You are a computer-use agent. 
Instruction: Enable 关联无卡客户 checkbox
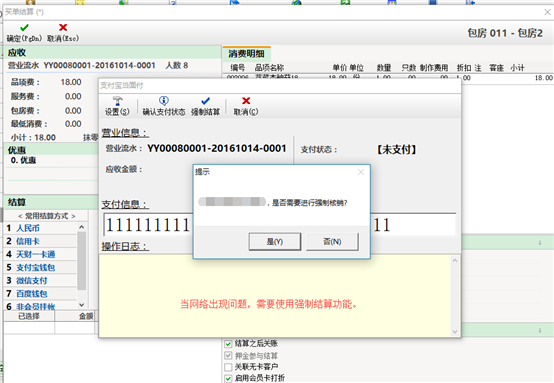click(x=228, y=367)
